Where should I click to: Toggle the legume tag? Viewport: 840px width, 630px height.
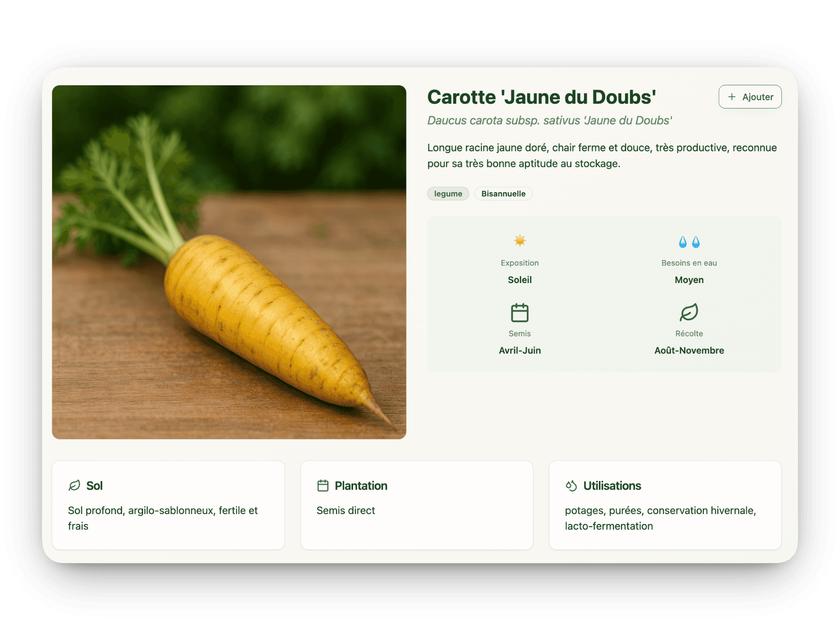pyautogui.click(x=448, y=193)
